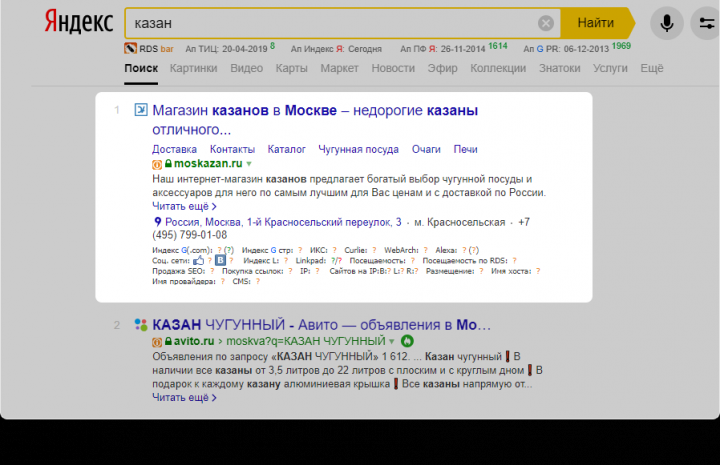Screen dimensions: 720x465
Task: Open the Знатоки tab
Action: pyautogui.click(x=560, y=68)
